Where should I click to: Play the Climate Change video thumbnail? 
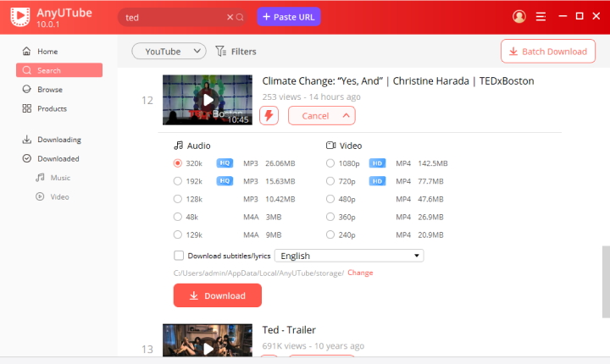(x=208, y=100)
